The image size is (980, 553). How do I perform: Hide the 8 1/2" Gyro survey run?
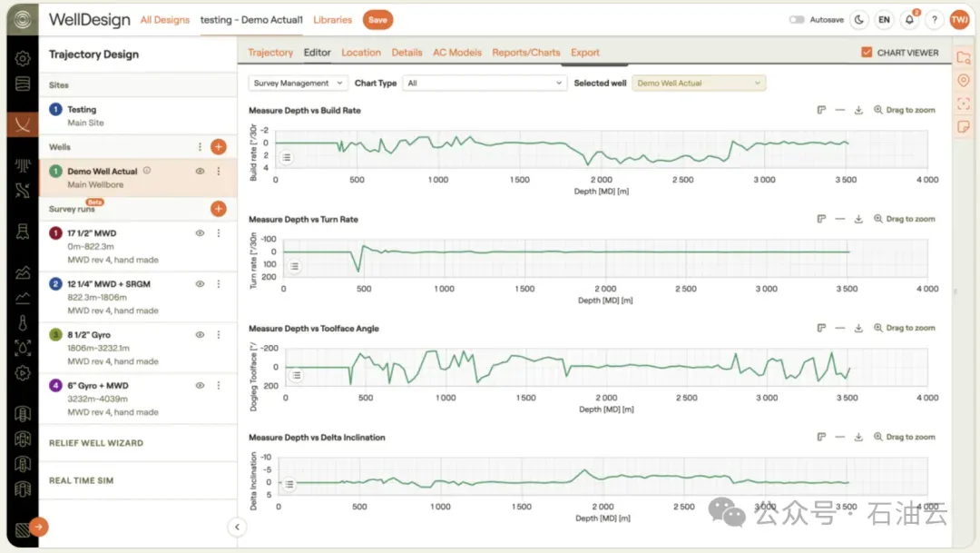[x=200, y=335]
